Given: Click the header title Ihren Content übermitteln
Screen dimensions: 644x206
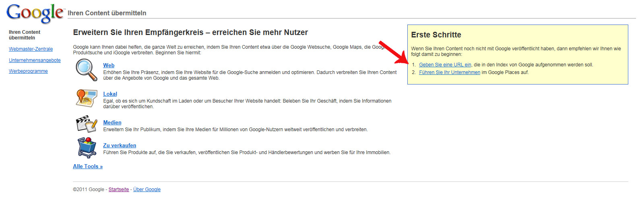Looking at the screenshot, I should pyautogui.click(x=107, y=13).
